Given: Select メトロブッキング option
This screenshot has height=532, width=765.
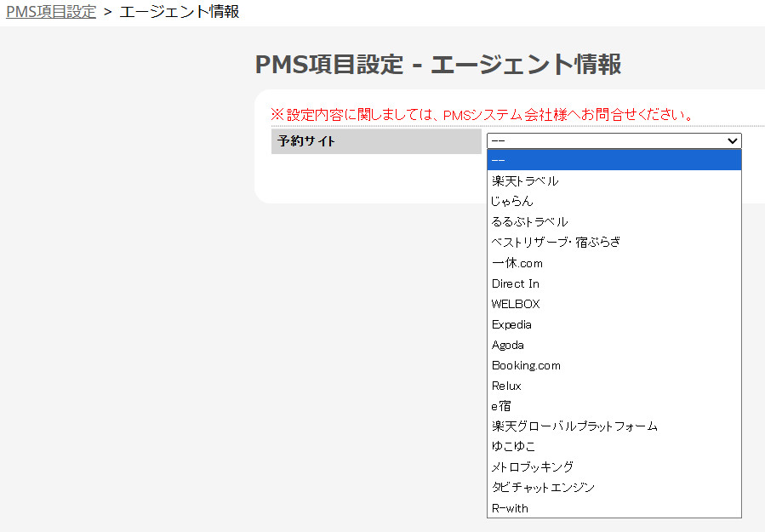Looking at the screenshot, I should [x=614, y=466].
